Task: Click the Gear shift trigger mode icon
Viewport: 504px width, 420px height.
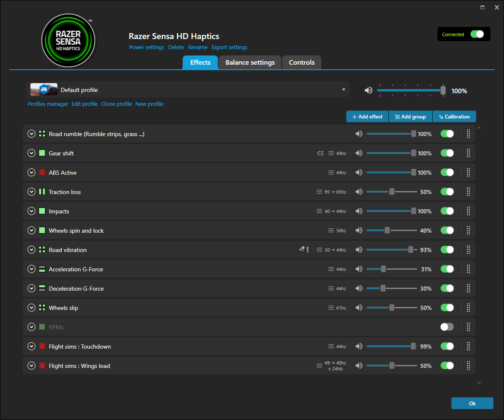Action: [x=320, y=153]
